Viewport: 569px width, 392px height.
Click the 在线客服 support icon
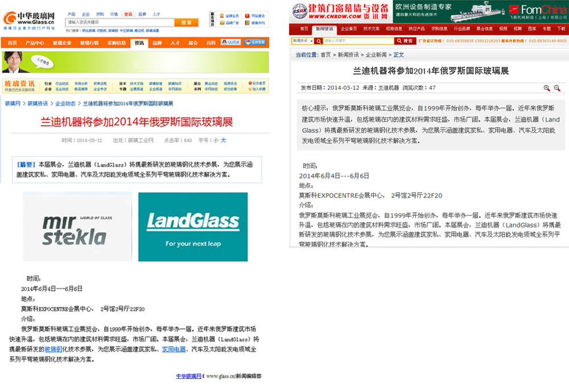pos(255,43)
